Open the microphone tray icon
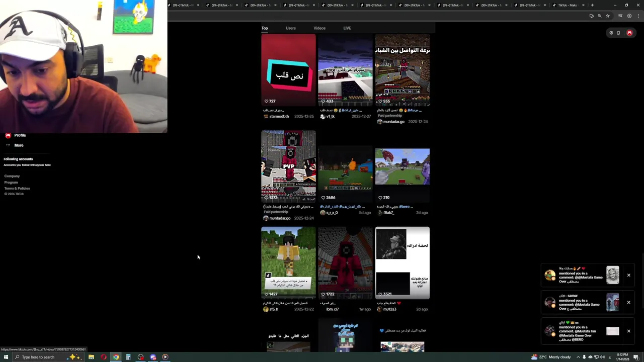Viewport: 644px width, 362px height. (x=584, y=357)
